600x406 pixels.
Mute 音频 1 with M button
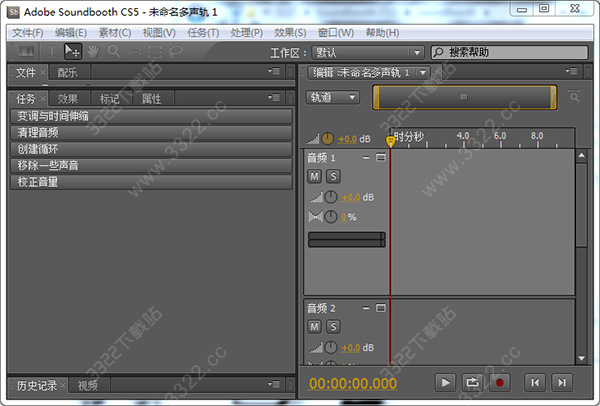point(315,176)
